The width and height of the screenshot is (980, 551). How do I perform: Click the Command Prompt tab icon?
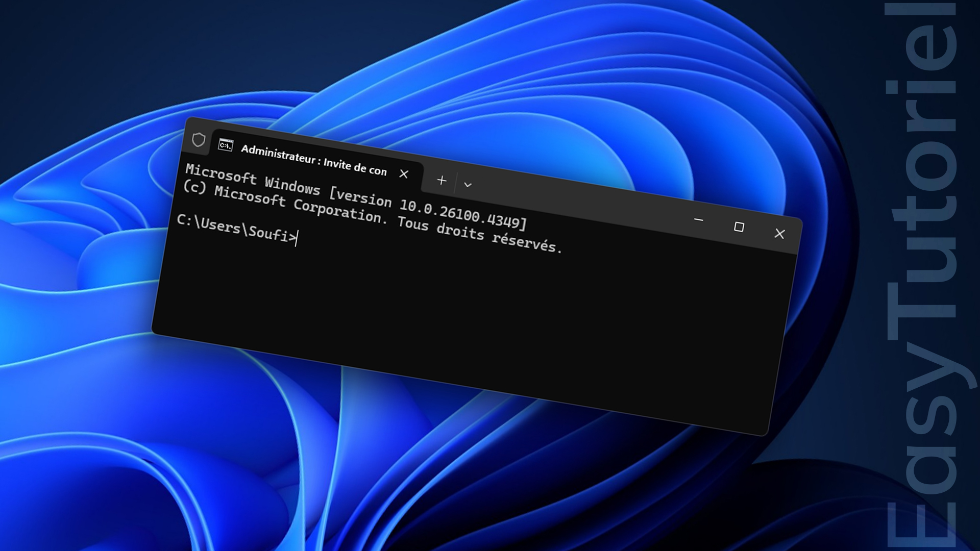pos(226,145)
